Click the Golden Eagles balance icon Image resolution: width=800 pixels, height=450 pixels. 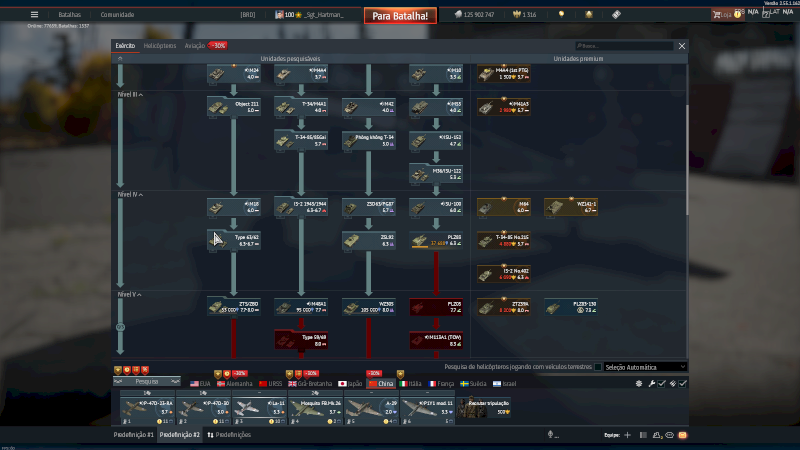tap(516, 14)
